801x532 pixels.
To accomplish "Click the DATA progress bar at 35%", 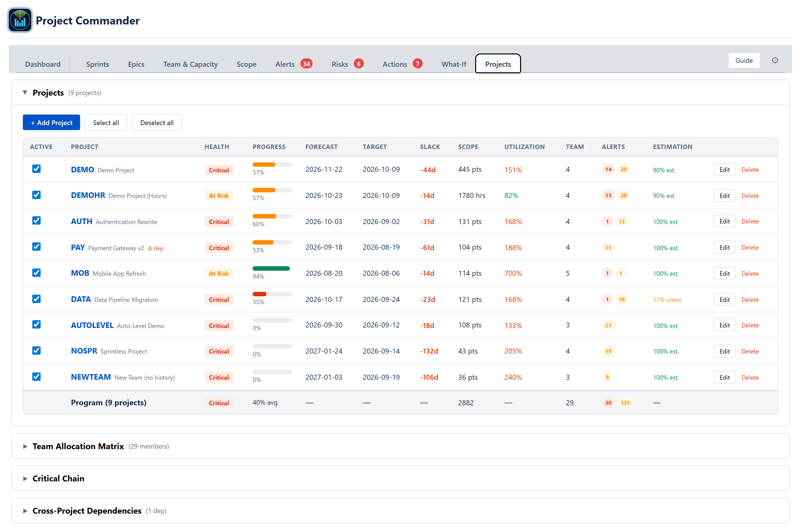I will pyautogui.click(x=272, y=294).
